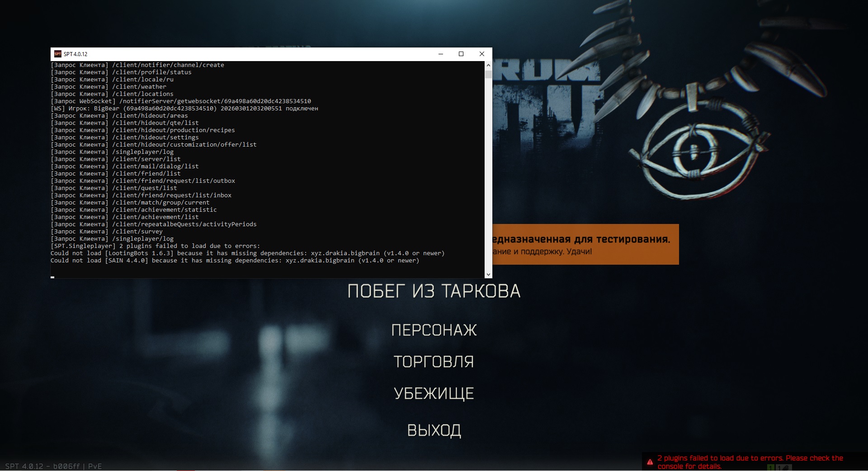Open the ПЕРСОНАЖ menu item
Image resolution: width=868 pixels, height=471 pixels.
pos(434,330)
